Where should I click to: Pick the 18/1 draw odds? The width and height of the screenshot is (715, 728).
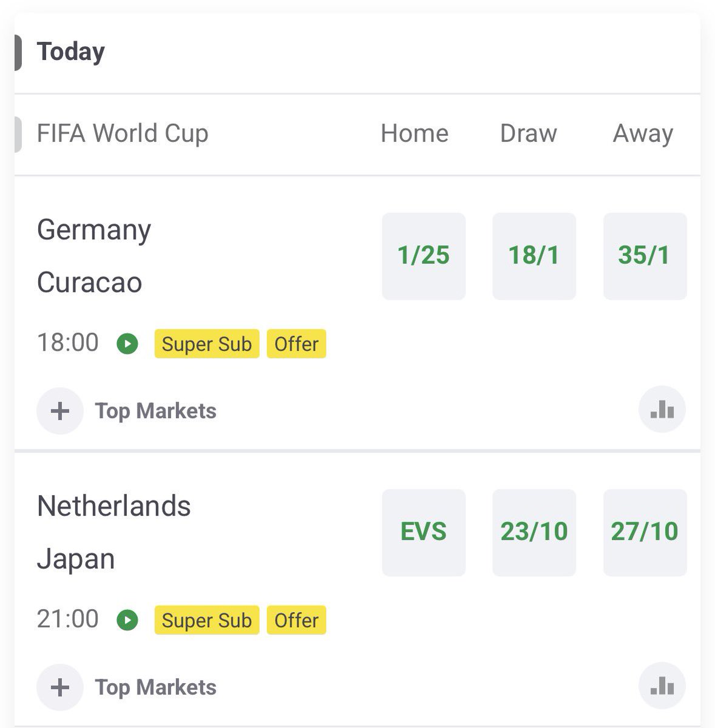(x=534, y=256)
